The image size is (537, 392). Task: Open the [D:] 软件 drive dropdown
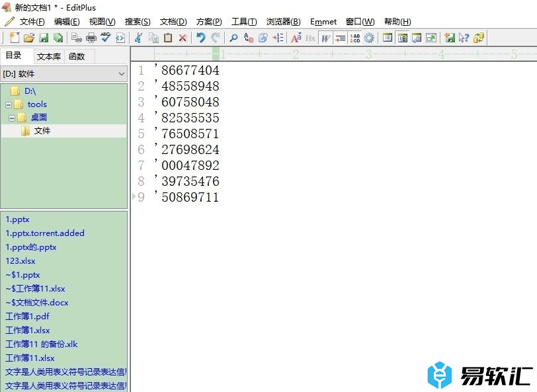[x=63, y=74]
